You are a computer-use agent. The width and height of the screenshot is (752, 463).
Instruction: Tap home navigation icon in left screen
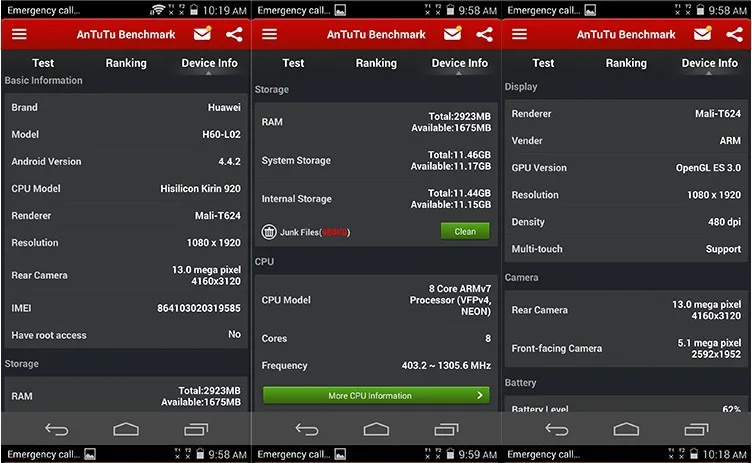126,429
